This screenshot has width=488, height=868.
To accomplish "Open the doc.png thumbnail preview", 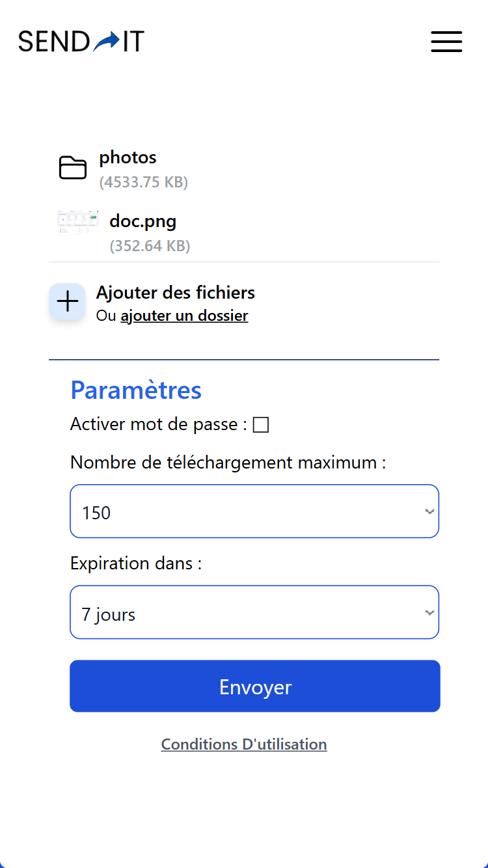I will tap(78, 222).
